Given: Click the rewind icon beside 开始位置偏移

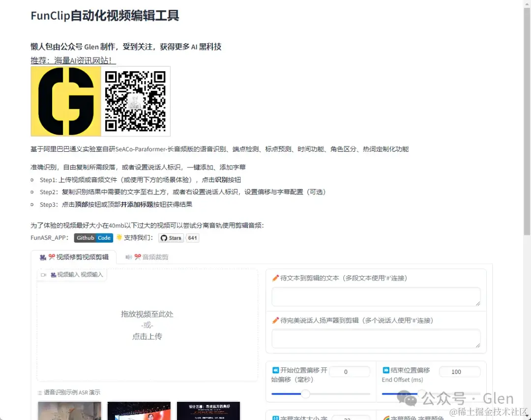Looking at the screenshot, I should 275,369.
